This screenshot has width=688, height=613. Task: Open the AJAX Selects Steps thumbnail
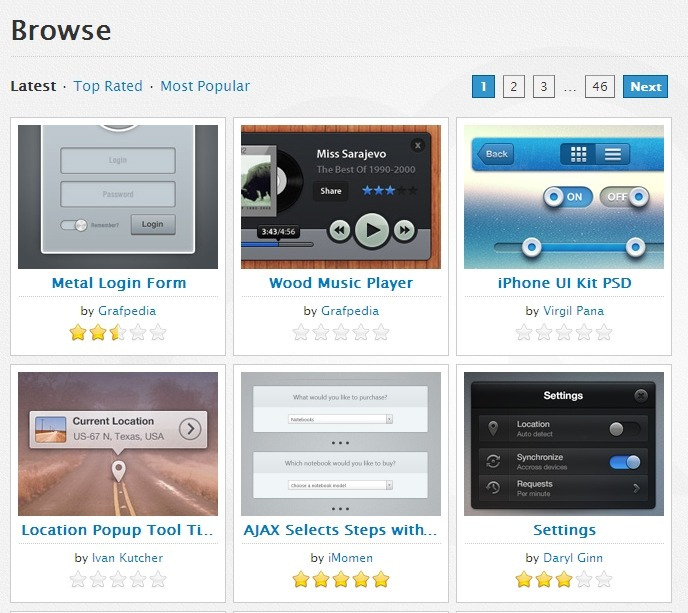click(341, 444)
